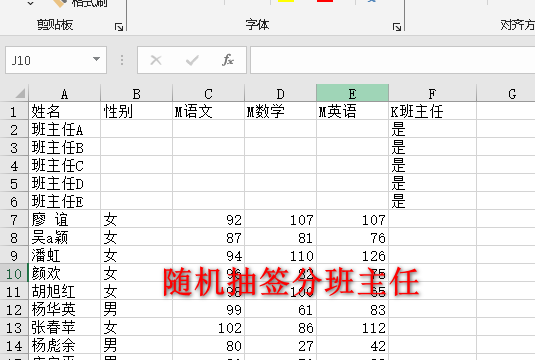Click the 姓名 header cell
Screen dimensions: 535x360
[64, 111]
